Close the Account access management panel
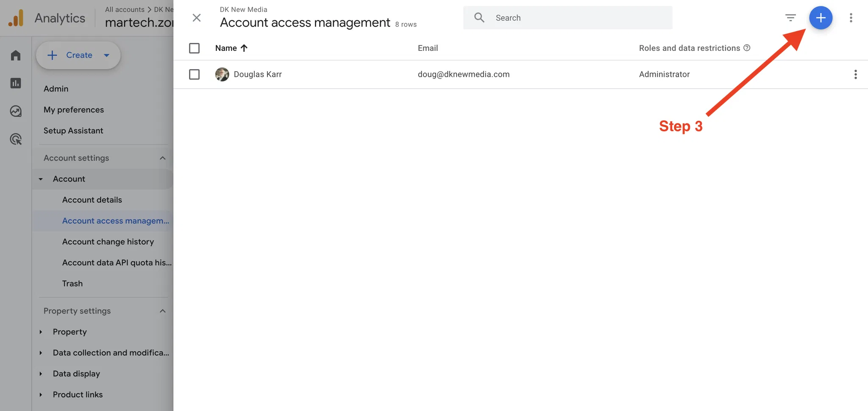The height and width of the screenshot is (411, 868). 196,18
